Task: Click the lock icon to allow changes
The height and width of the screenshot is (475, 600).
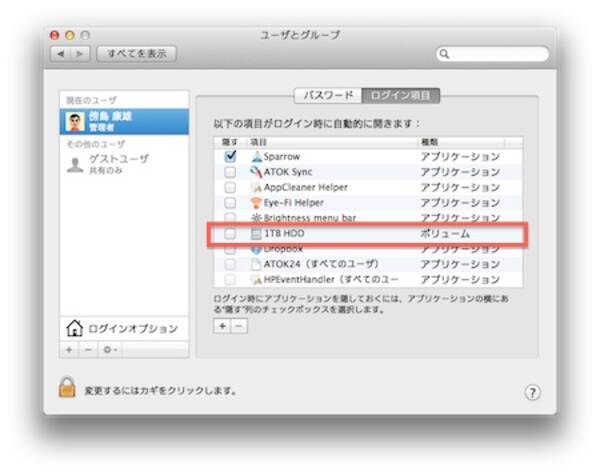Action: [67, 387]
